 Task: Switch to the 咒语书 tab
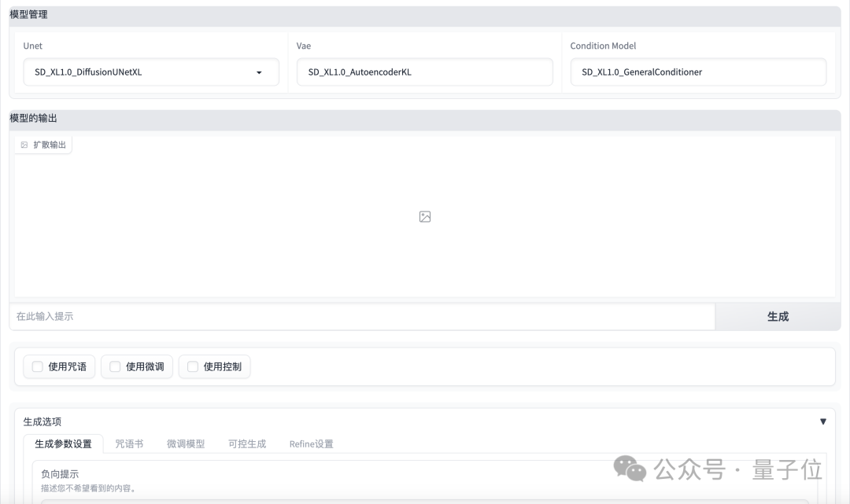click(131, 443)
